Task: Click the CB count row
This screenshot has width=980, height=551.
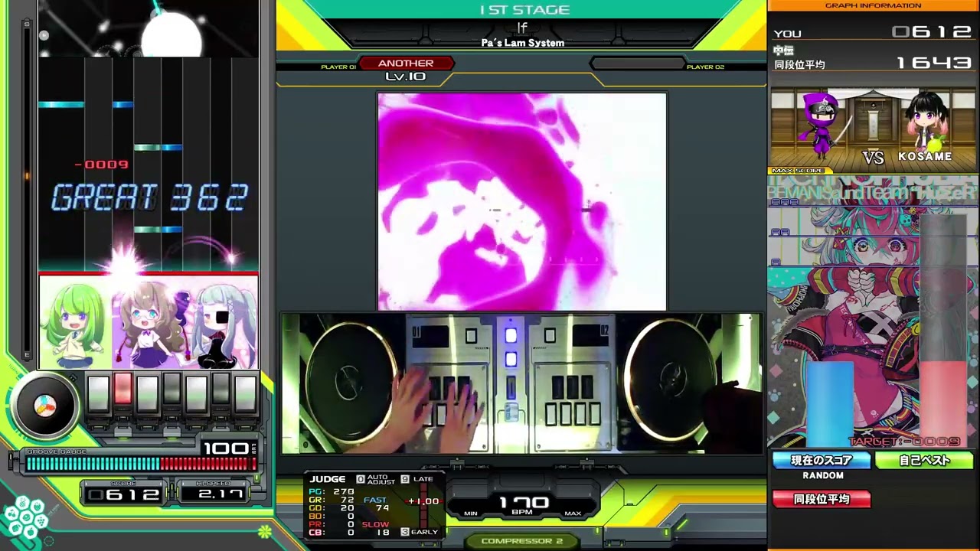Action: pyautogui.click(x=332, y=532)
